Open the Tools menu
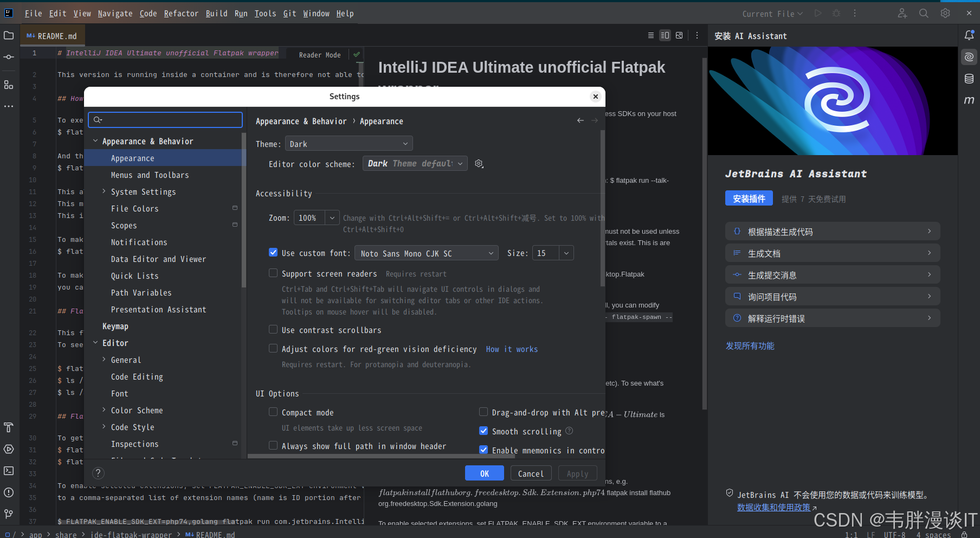 pyautogui.click(x=265, y=14)
